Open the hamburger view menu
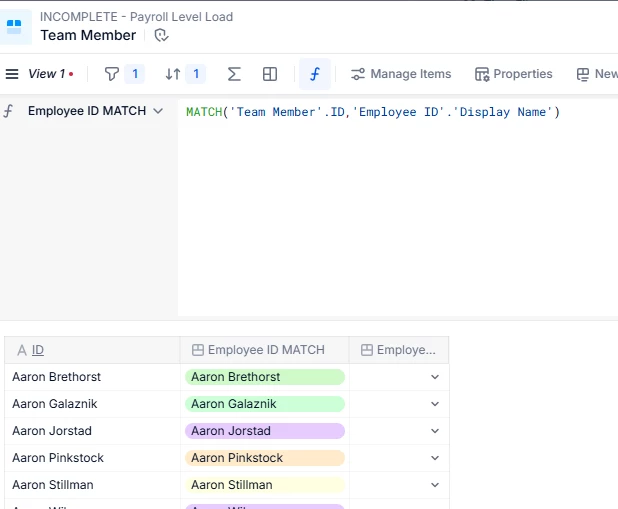This screenshot has height=509, width=618. click(x=12, y=74)
